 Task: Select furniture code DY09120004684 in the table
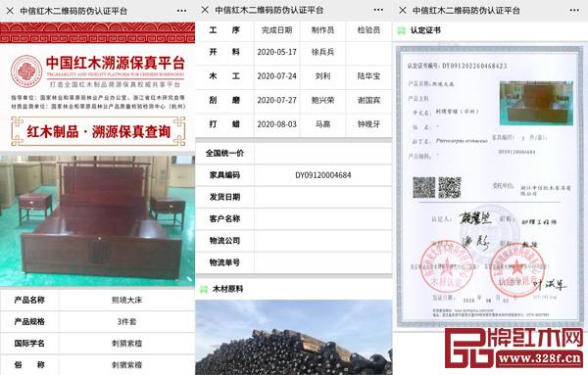[x=322, y=175]
